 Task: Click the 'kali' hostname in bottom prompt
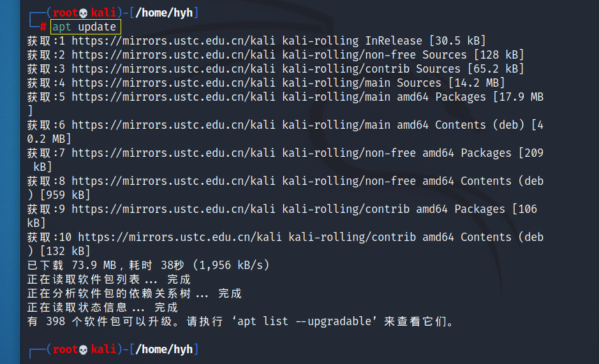(103, 349)
